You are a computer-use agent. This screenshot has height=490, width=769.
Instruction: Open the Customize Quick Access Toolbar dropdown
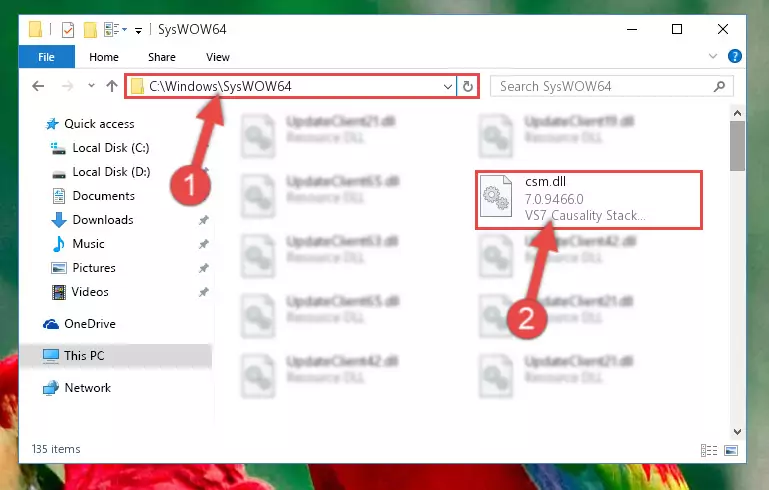[138, 31]
